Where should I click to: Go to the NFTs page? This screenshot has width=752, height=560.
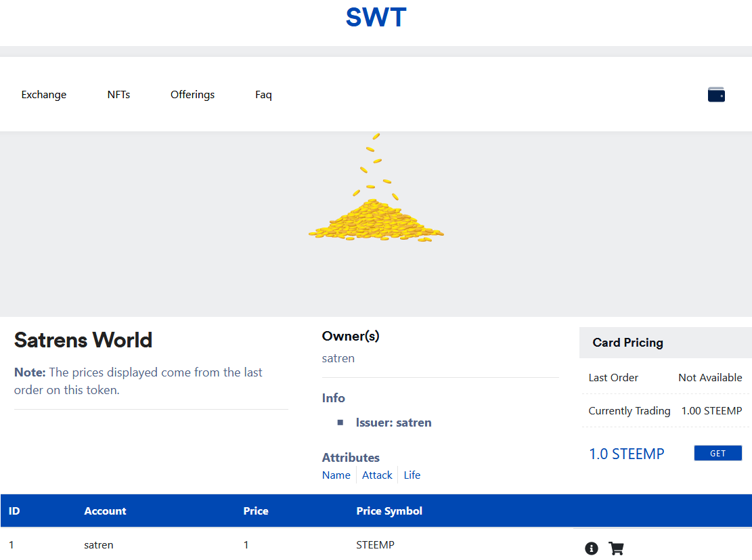click(118, 95)
